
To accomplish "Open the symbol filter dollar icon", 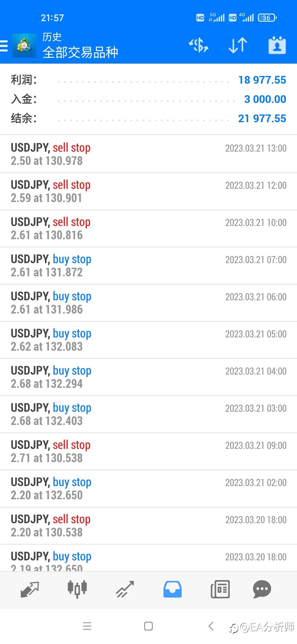I will click(199, 45).
